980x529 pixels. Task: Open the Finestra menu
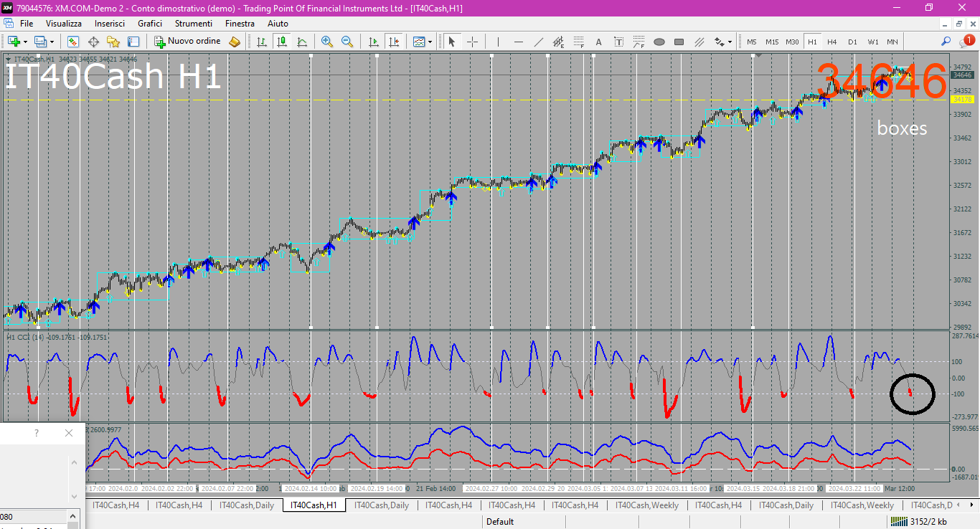(x=240, y=24)
